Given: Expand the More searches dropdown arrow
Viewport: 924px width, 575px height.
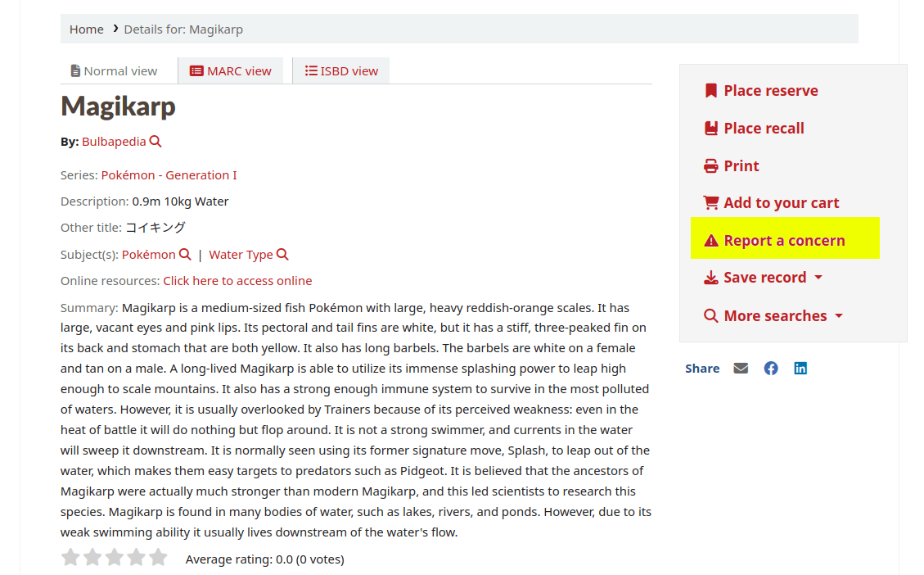Looking at the screenshot, I should pyautogui.click(x=839, y=316).
